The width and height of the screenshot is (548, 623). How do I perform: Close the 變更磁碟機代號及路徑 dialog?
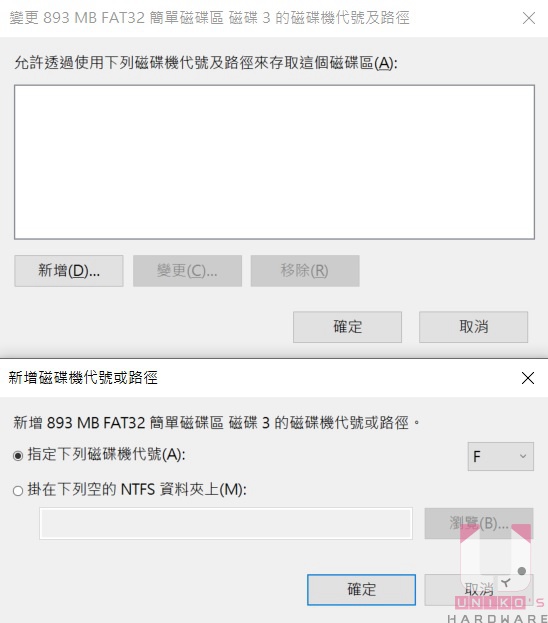point(529,18)
